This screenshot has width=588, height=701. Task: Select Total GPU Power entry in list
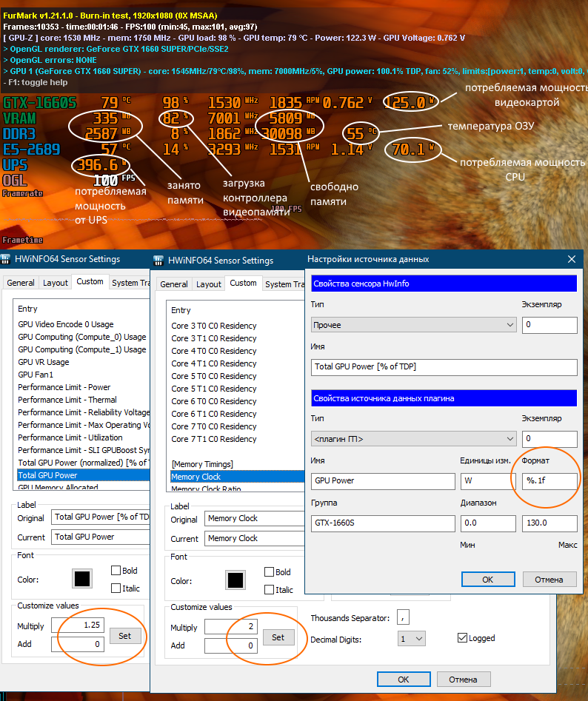coord(83,475)
